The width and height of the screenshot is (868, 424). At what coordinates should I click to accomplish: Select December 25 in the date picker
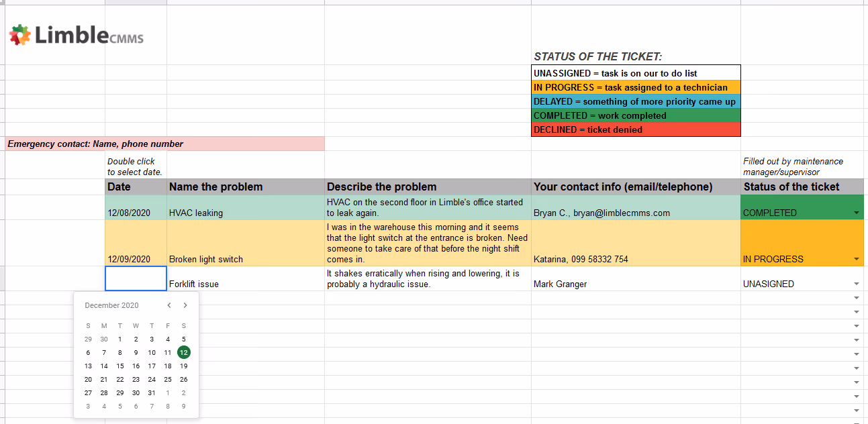pos(167,379)
